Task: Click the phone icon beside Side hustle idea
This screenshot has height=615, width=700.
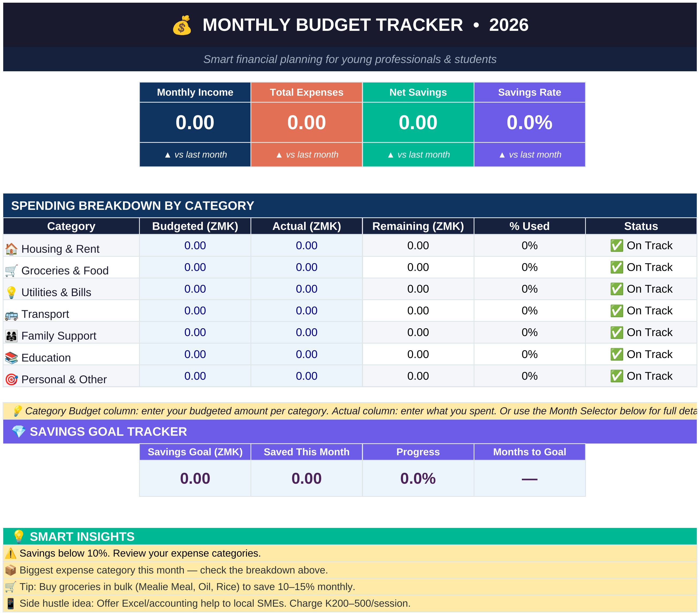Action: [10, 603]
